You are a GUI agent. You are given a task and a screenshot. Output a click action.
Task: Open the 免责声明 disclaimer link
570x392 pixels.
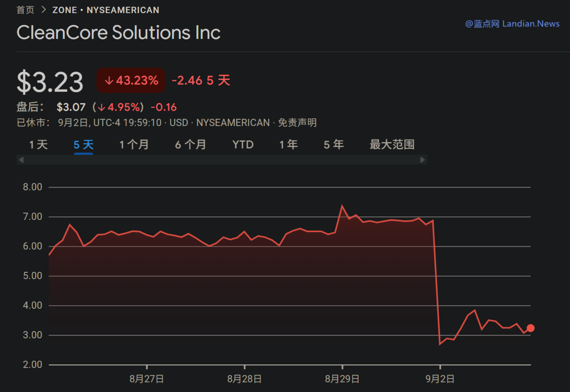click(297, 123)
